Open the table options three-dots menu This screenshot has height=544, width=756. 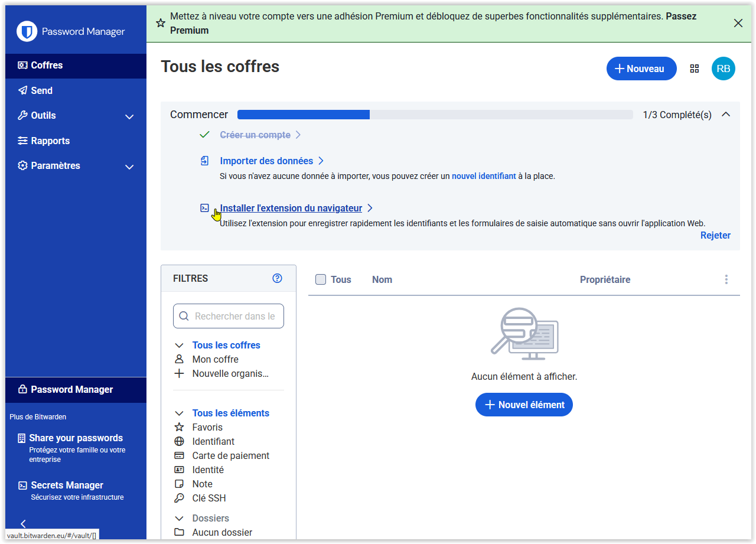tap(726, 279)
